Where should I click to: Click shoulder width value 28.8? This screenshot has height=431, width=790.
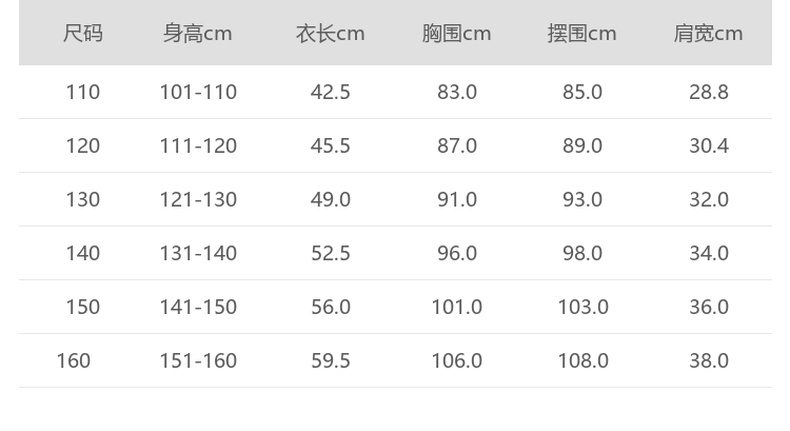tap(708, 92)
